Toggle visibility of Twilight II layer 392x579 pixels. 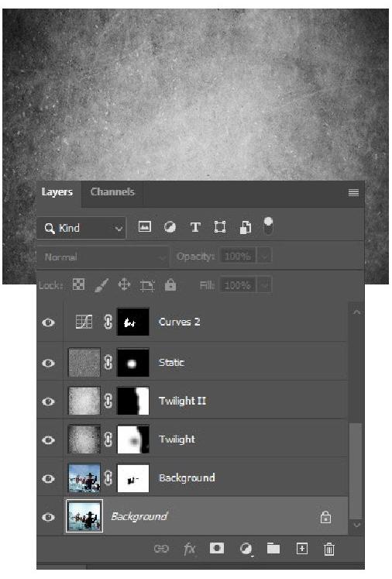point(48,402)
